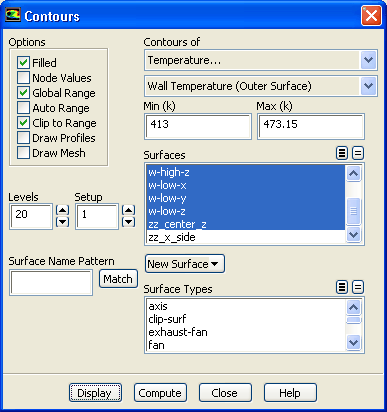Select exhaust-fan in Surface Types list
This screenshot has height=412, width=387.
pos(246,332)
